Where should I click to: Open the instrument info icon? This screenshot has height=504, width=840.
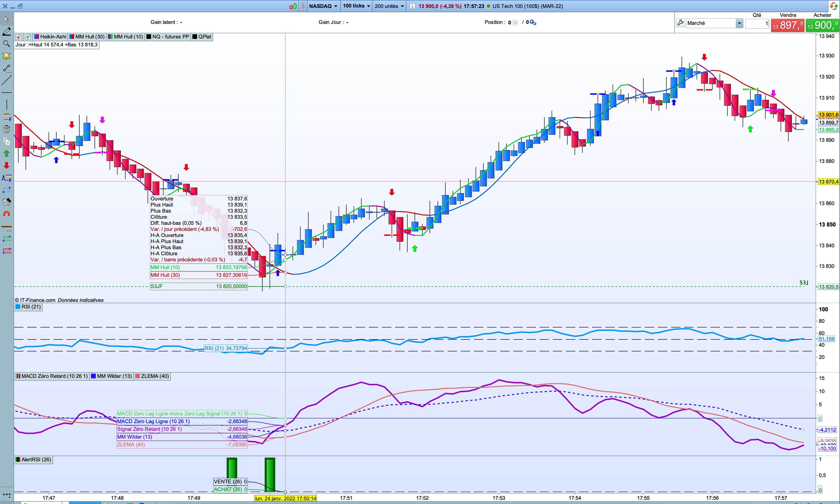[412, 6]
